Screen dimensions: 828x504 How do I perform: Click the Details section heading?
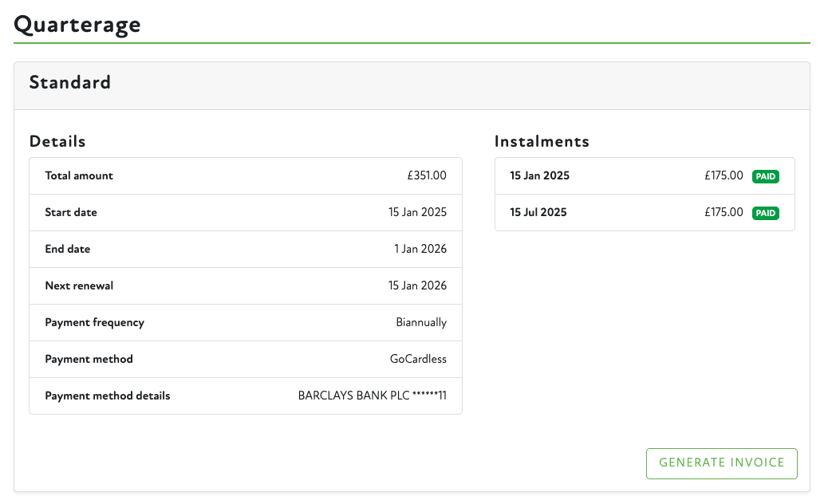click(x=57, y=141)
